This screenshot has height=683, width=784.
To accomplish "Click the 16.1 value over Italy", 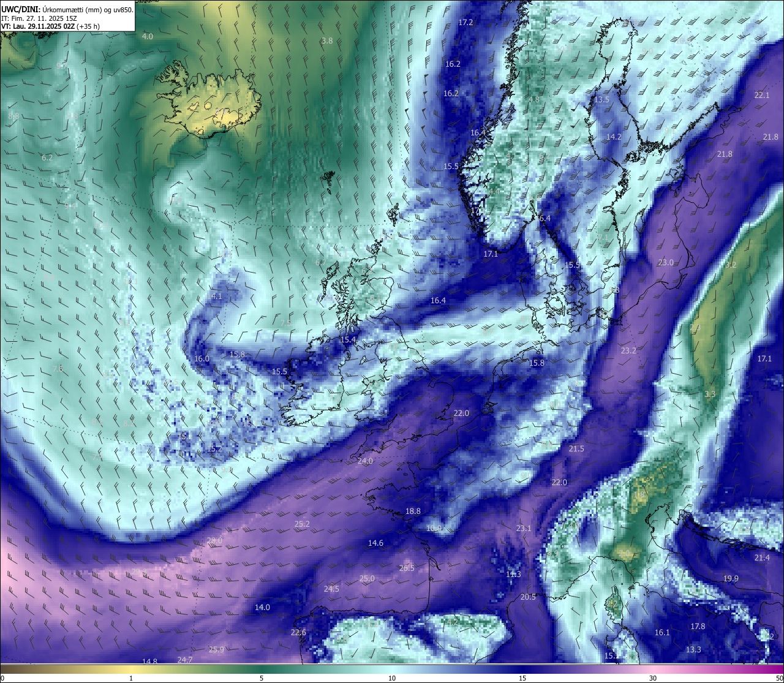I will 662,633.
